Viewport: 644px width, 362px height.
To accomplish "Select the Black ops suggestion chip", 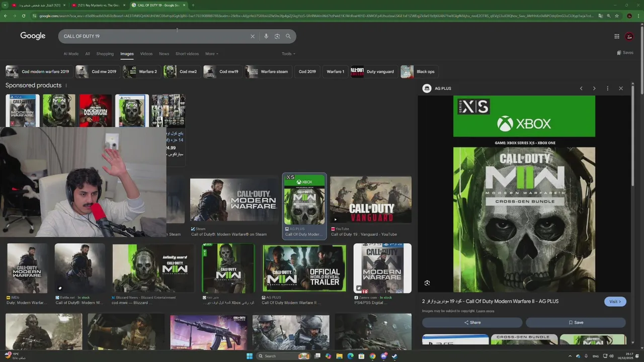I will pos(419,71).
